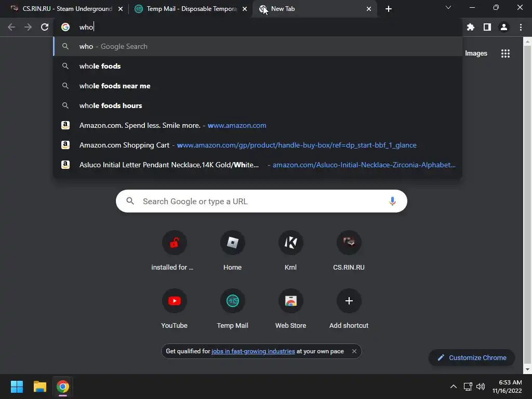Open 'jobs in fast-growing industries' link
This screenshot has height=399, width=532.
[x=253, y=351]
